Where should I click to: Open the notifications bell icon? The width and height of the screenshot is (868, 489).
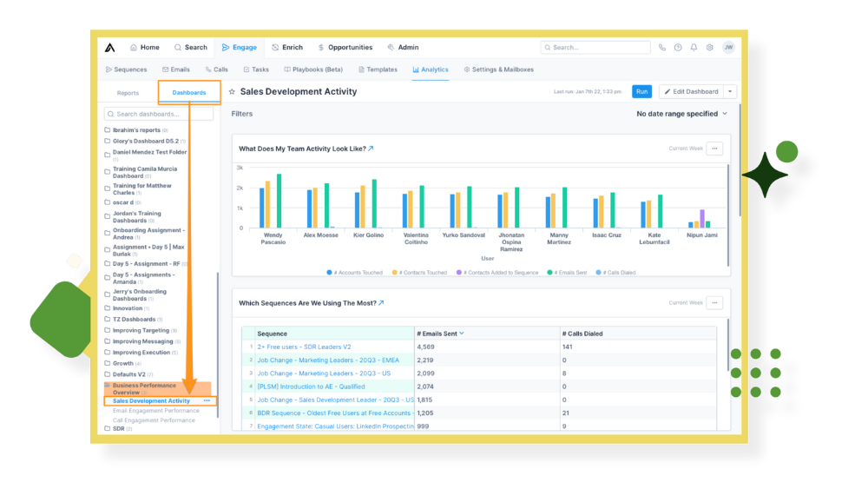pos(694,48)
